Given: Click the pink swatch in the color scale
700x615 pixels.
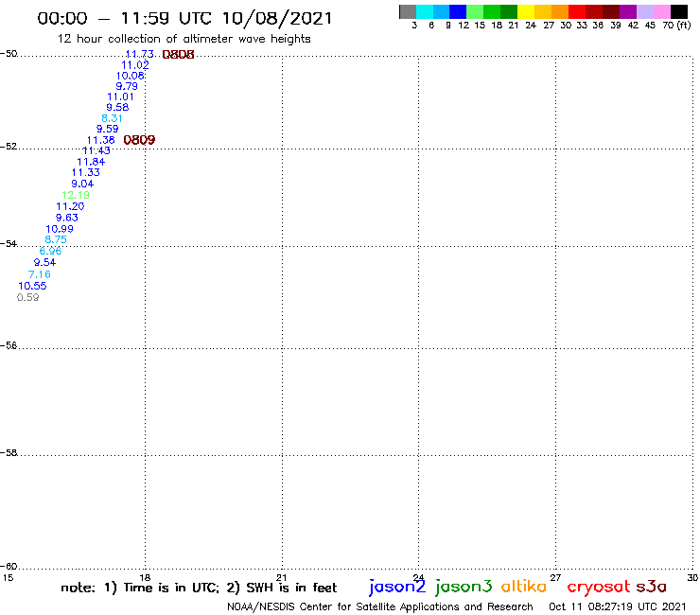Looking at the screenshot, I should tap(662, 11).
